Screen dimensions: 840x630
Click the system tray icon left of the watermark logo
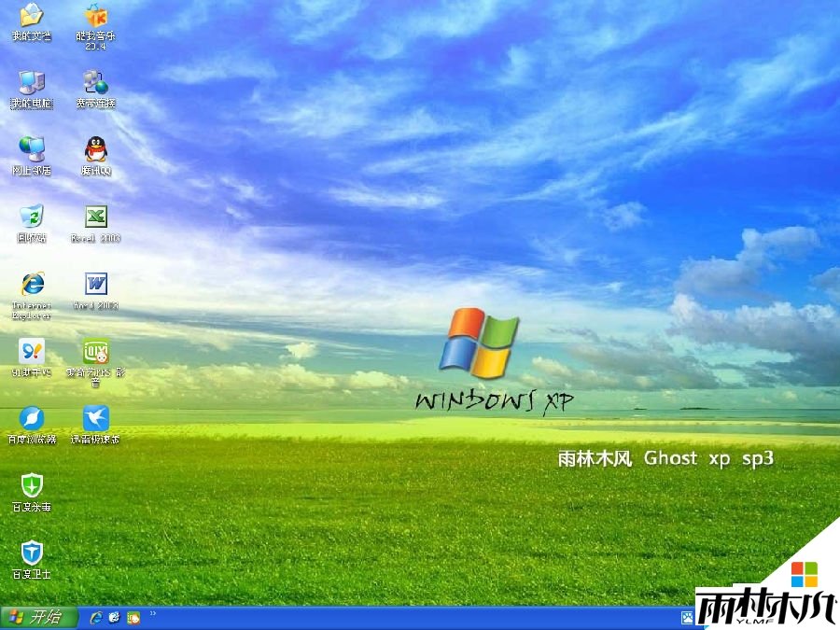(687, 618)
